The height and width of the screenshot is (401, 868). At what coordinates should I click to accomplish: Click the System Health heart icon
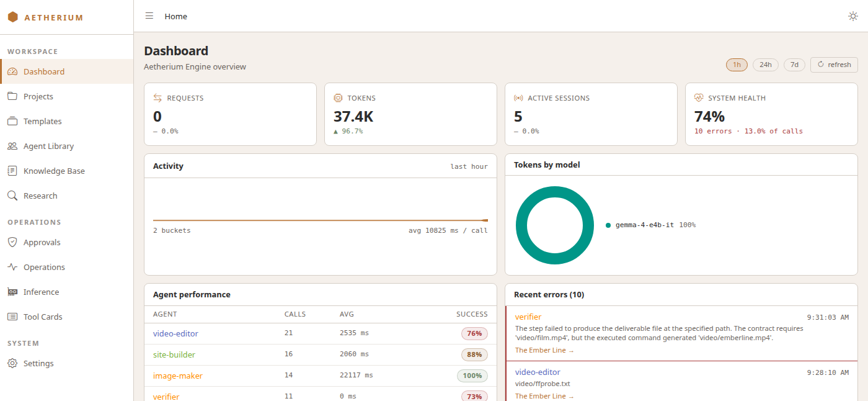click(x=699, y=98)
